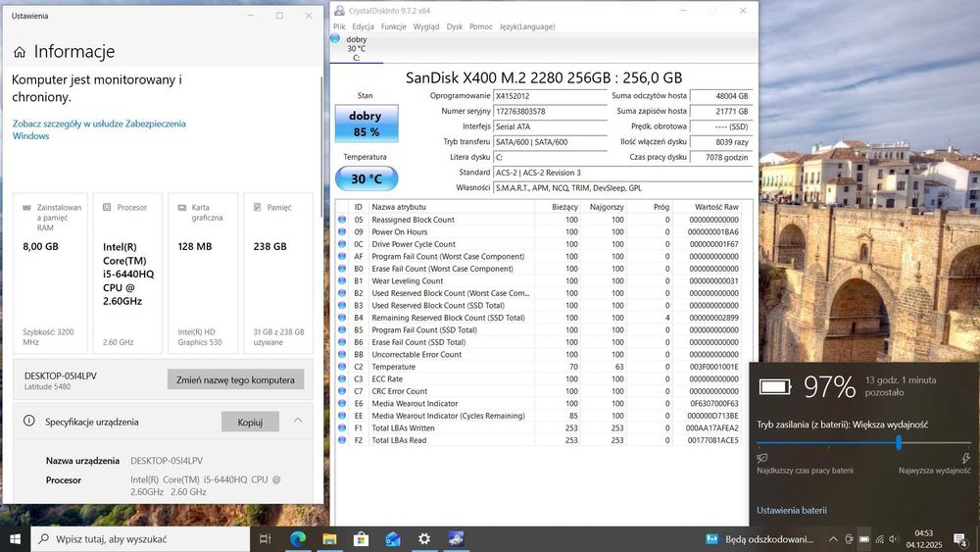Open the Zabezpieczenia Windows details link

[99, 129]
